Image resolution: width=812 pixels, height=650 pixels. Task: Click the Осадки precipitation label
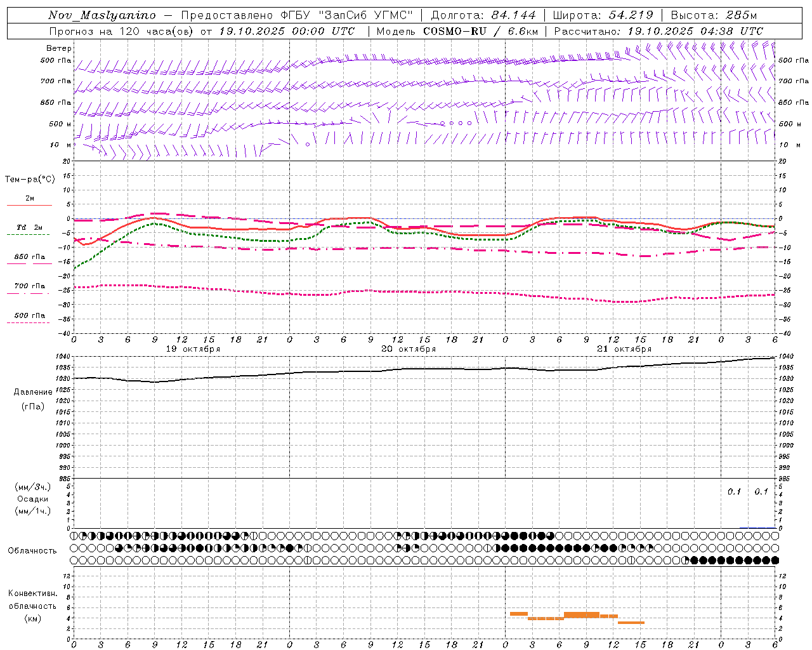pos(32,499)
